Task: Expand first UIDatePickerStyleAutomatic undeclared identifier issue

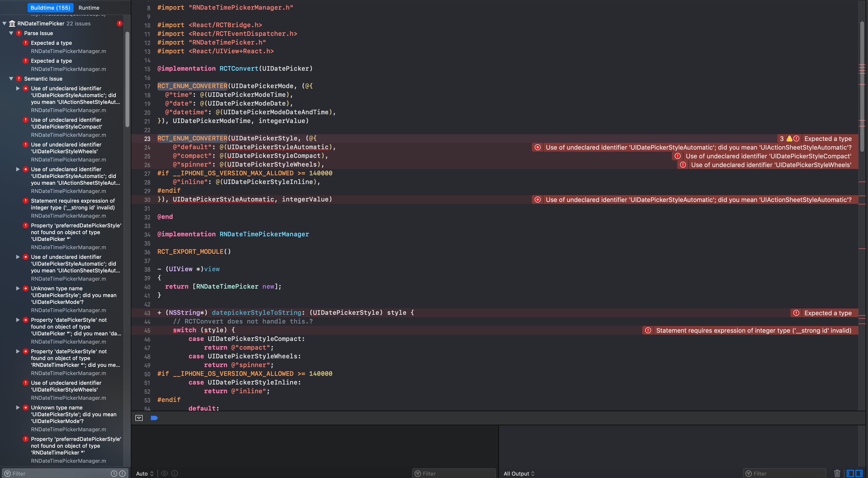Action: [x=18, y=89]
